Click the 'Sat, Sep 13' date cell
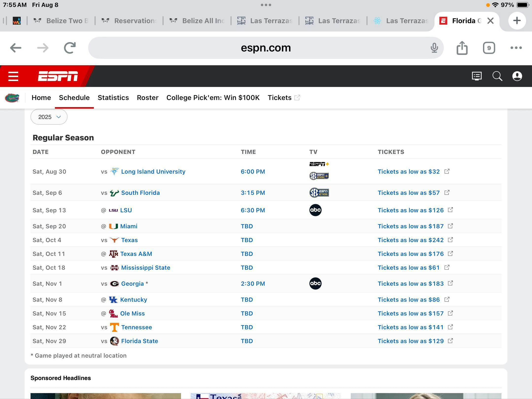Image resolution: width=532 pixels, height=399 pixels. point(49,210)
